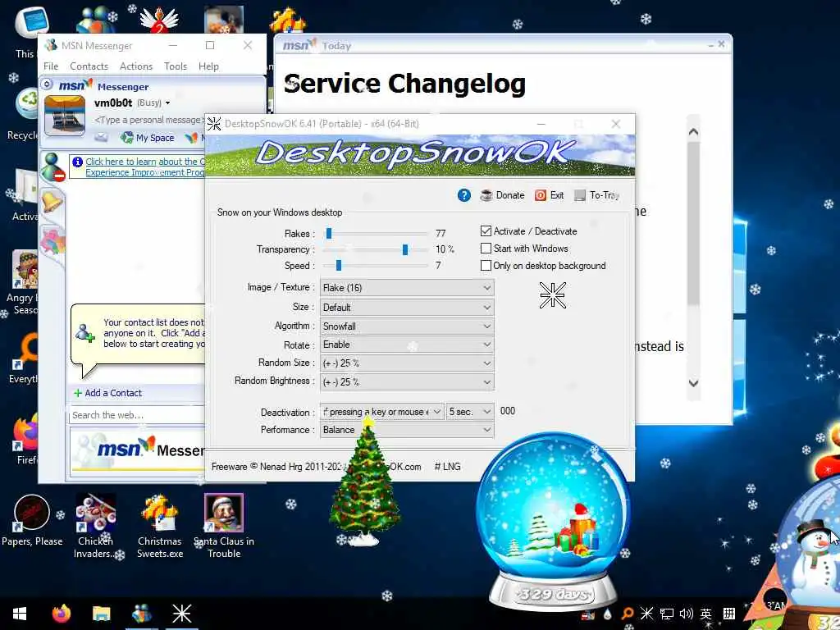The image size is (840, 630).
Task: Open the Image / Texture dropdown Flake (16)
Action: pos(407,288)
